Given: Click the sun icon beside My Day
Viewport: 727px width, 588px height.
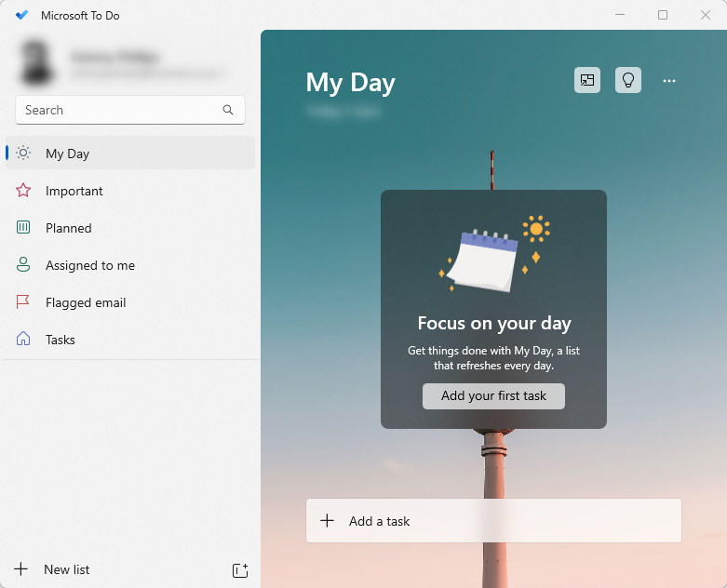Looking at the screenshot, I should coord(24,154).
